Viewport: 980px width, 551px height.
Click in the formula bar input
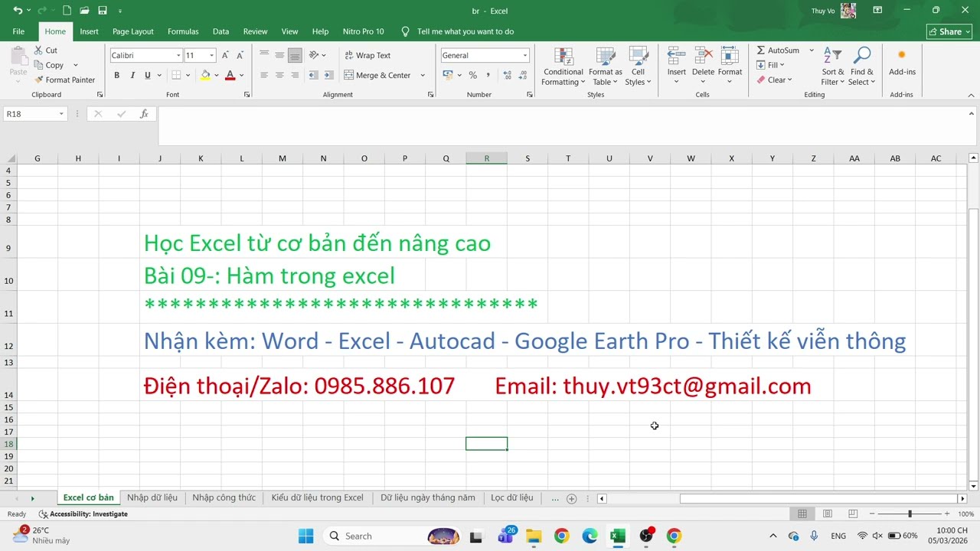(x=562, y=126)
